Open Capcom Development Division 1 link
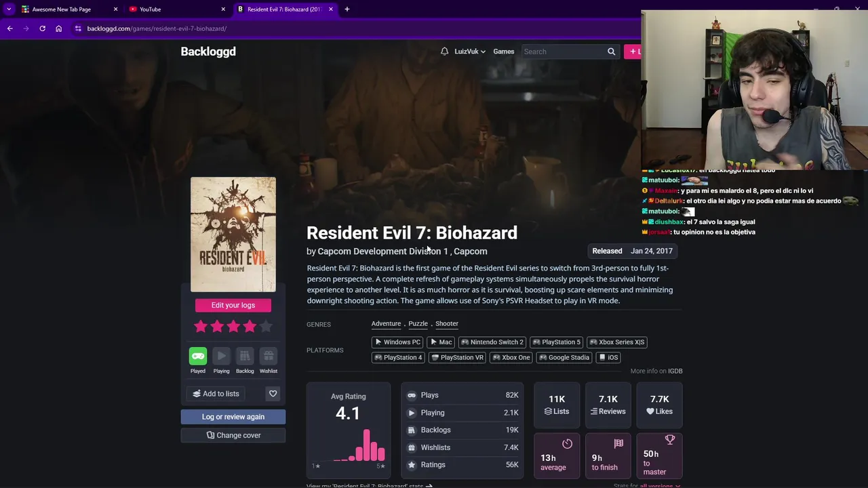Screen dimensions: 868x488 pos(382,251)
